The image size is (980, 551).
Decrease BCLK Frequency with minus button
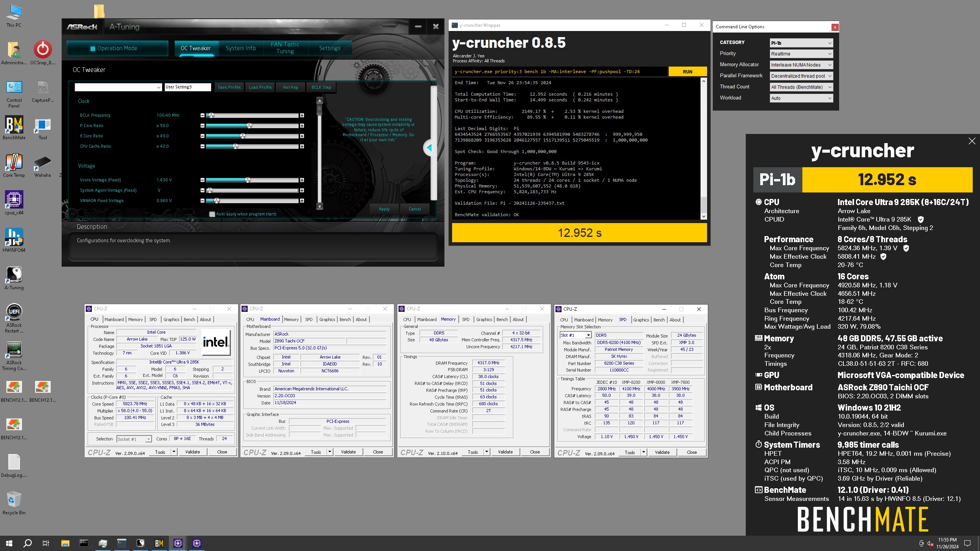203,115
